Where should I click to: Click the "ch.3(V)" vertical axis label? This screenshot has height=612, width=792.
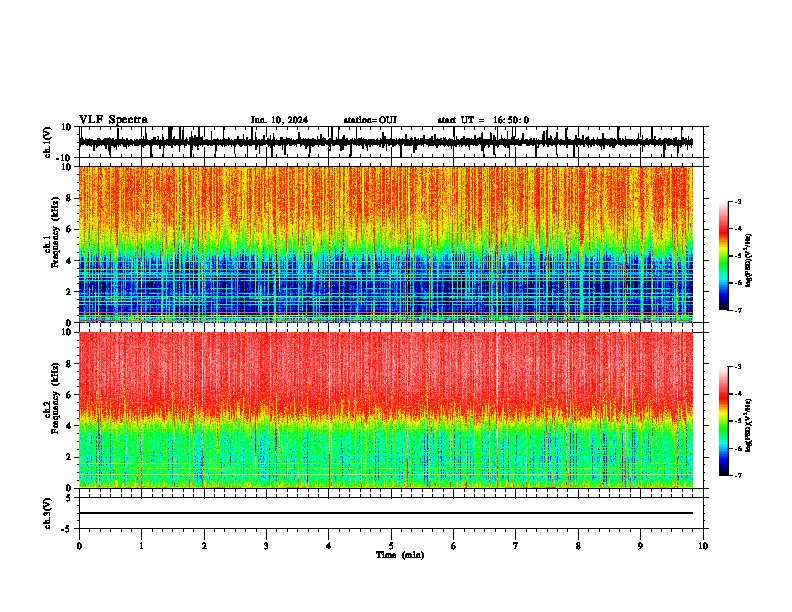[48, 513]
